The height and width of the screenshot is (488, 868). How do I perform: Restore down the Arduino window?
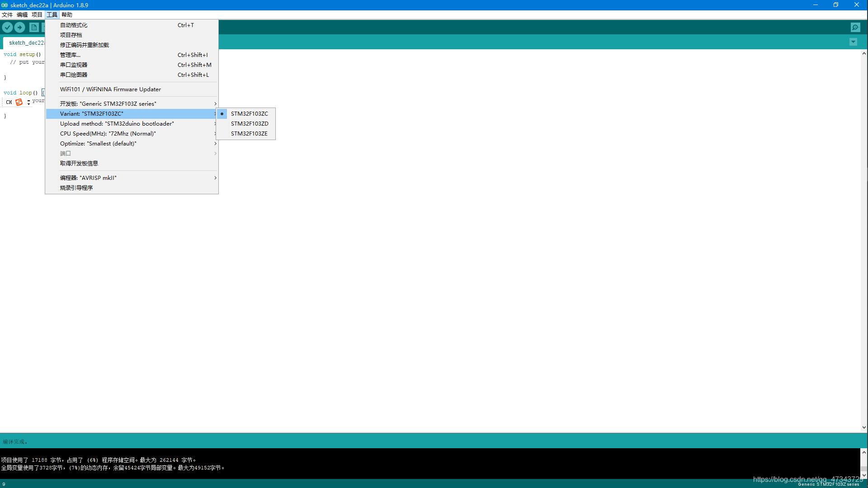tap(836, 5)
